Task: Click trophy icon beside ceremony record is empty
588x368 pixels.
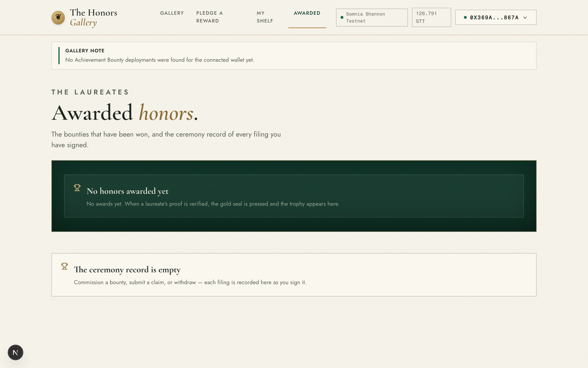Action: click(x=64, y=266)
